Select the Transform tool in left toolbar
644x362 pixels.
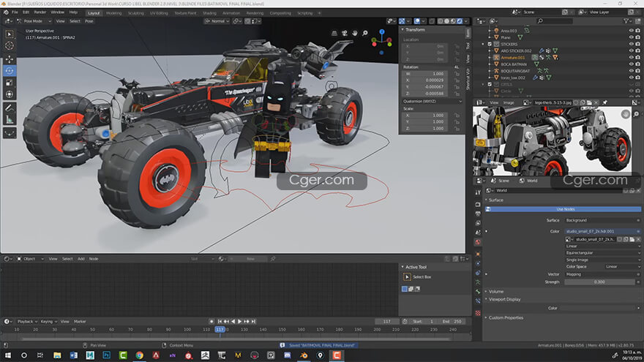[x=10, y=94]
